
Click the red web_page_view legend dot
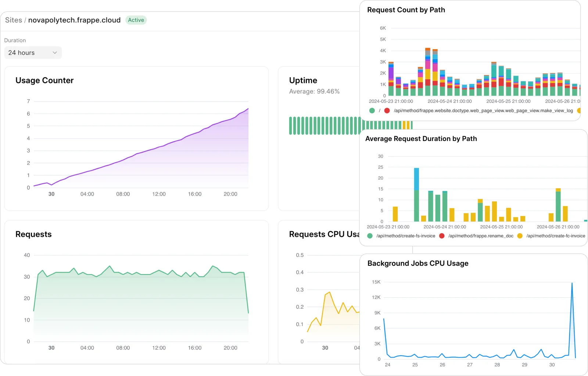387,110
